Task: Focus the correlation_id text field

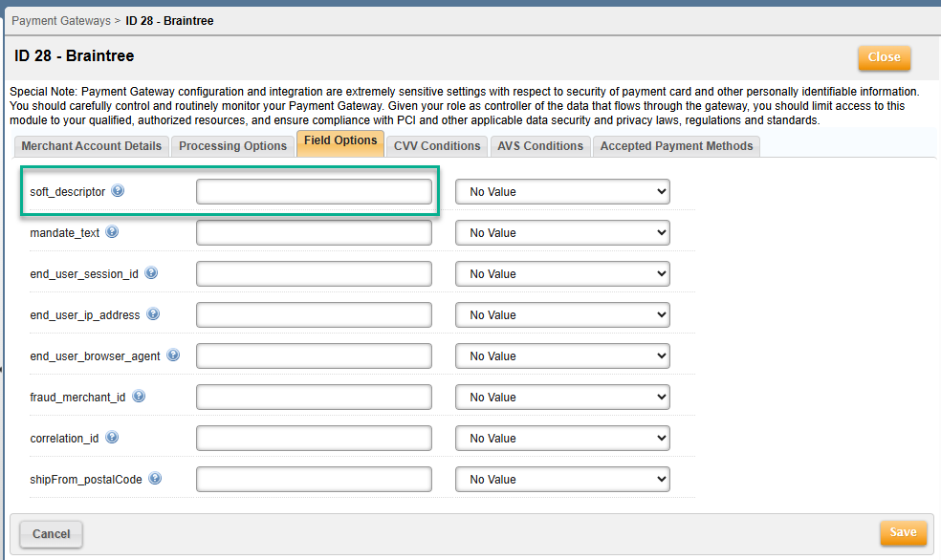Action: [x=314, y=439]
